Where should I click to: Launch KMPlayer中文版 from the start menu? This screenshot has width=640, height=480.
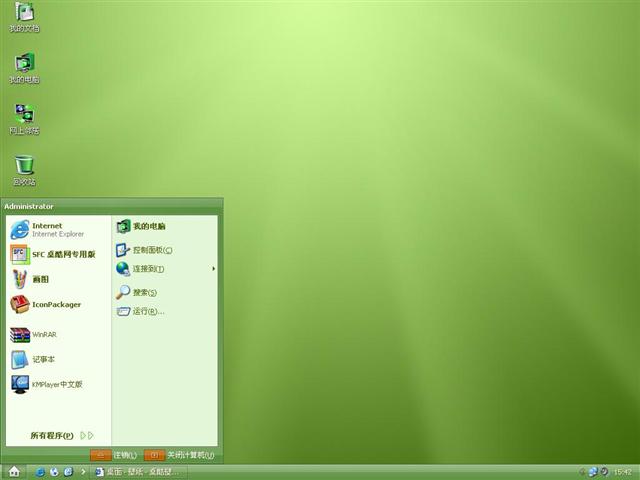point(58,384)
